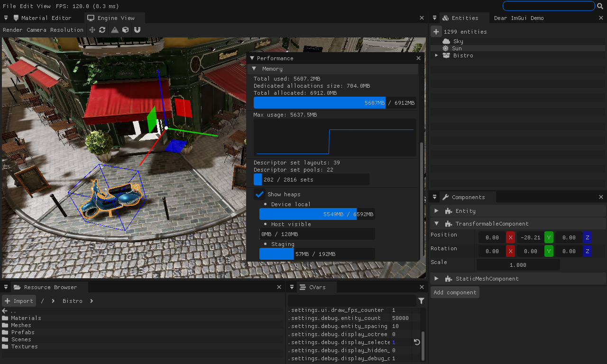Click the StaticMeshComponent puzzle icon
Image resolution: width=607 pixels, height=364 pixels.
(449, 279)
